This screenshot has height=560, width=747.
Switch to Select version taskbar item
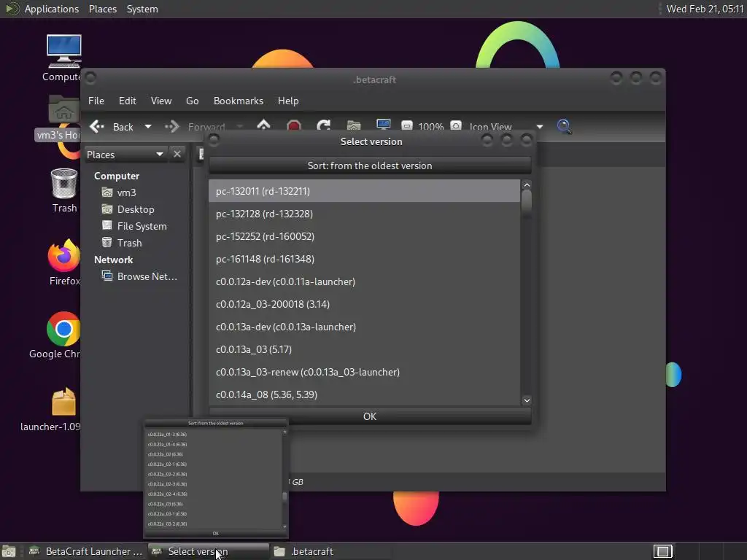coord(208,551)
